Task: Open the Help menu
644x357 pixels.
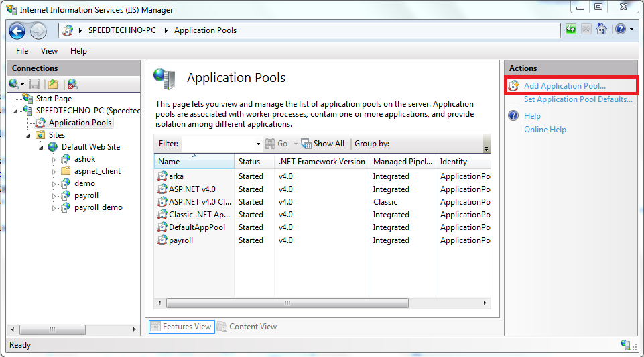Action: pyautogui.click(x=78, y=51)
